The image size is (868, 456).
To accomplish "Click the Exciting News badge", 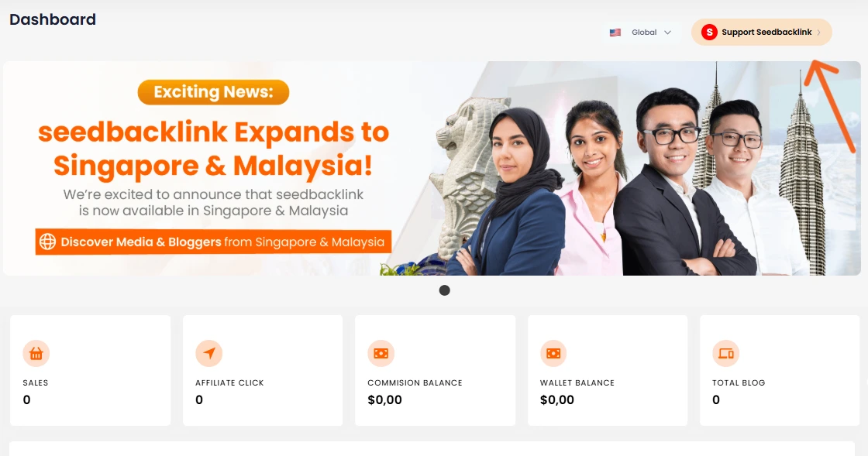I will coord(213,92).
